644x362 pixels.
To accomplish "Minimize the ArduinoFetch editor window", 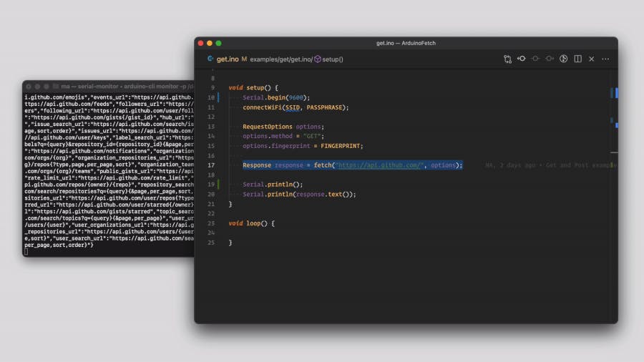I will point(210,43).
